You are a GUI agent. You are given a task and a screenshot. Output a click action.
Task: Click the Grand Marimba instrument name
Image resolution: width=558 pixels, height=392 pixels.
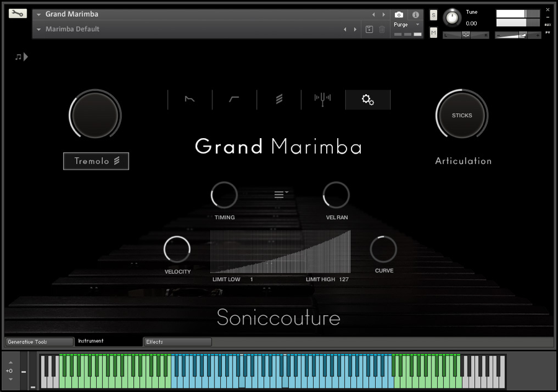click(72, 14)
